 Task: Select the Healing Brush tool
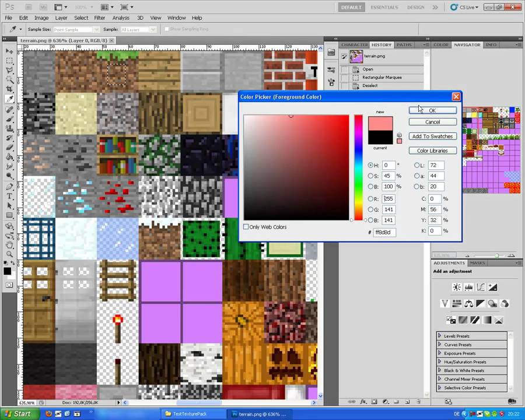(x=9, y=110)
